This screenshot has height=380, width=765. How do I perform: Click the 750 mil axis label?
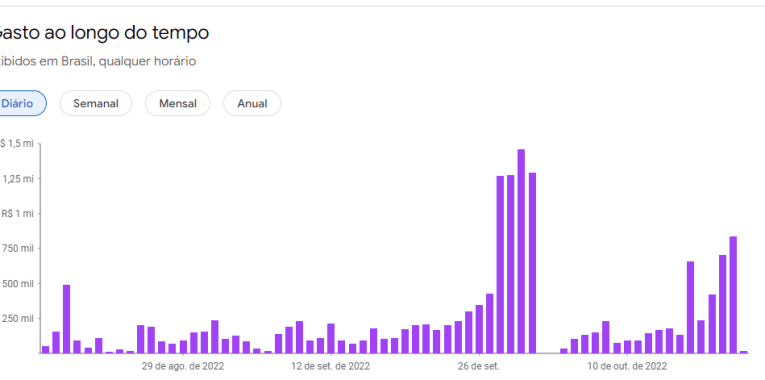[20, 248]
